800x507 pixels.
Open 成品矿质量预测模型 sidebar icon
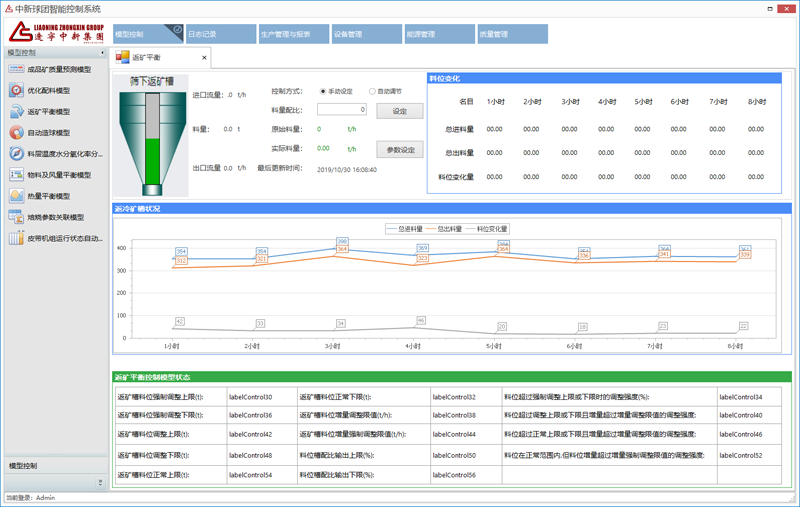coord(16,69)
